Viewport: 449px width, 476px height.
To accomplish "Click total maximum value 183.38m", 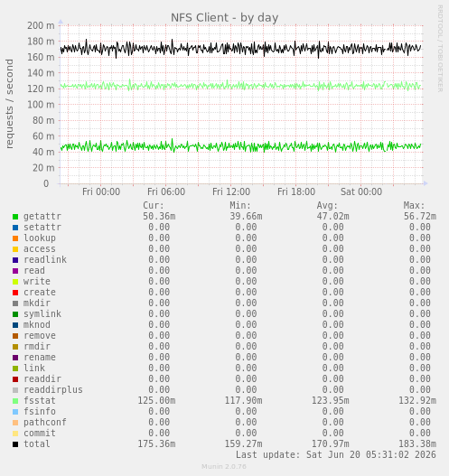I will pyautogui.click(x=417, y=443).
